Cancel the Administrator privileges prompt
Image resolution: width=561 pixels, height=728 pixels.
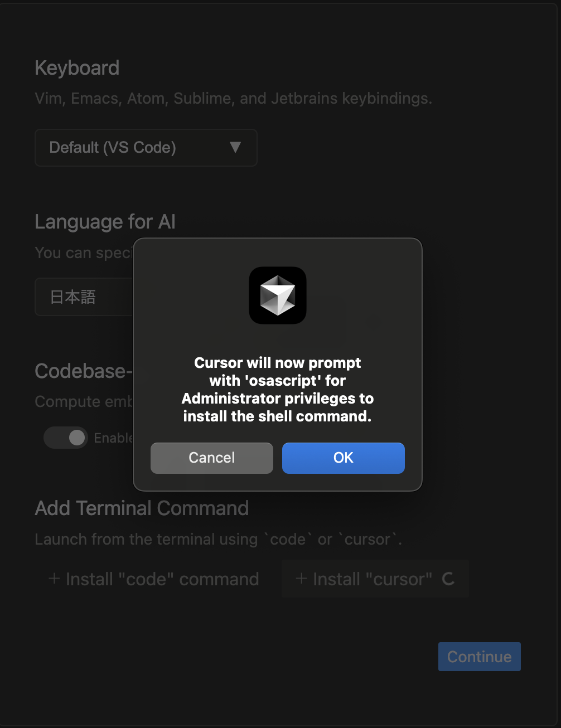tap(212, 458)
